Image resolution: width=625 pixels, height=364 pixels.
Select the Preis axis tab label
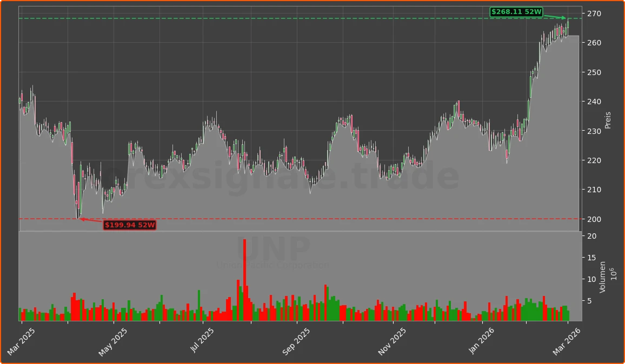click(x=608, y=118)
